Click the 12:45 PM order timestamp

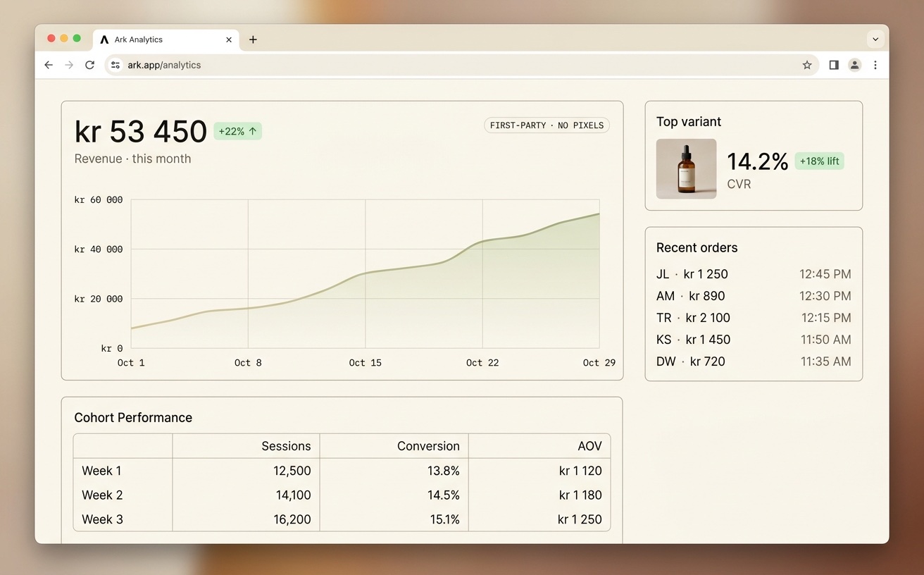[825, 274]
